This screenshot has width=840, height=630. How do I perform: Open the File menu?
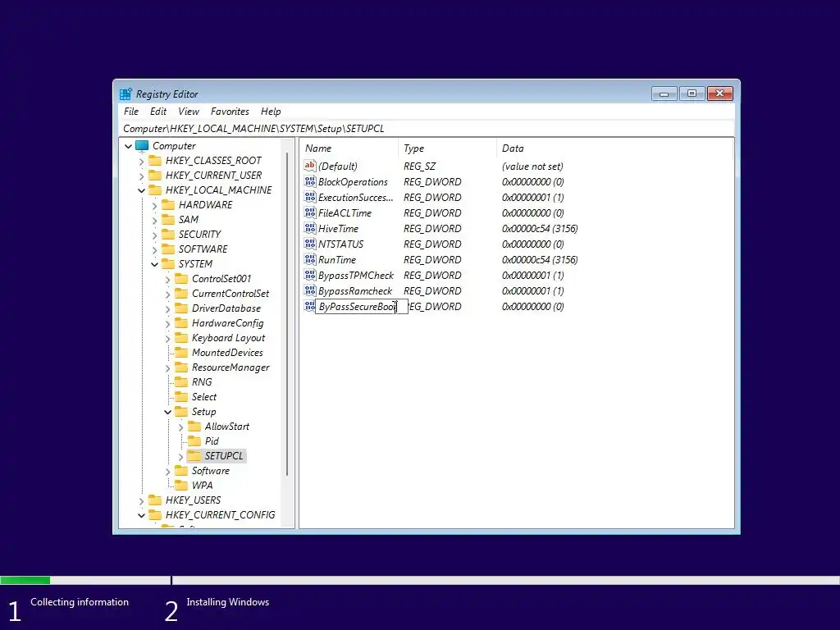(131, 112)
